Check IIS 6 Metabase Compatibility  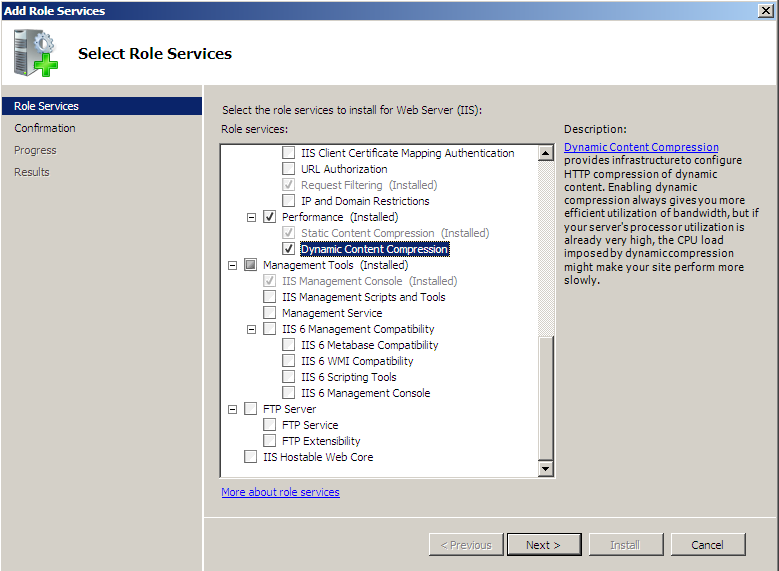[x=289, y=345]
